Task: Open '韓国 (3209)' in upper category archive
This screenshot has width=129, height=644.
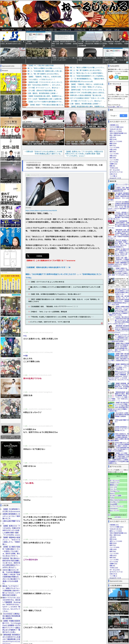Action: (113, 144)
